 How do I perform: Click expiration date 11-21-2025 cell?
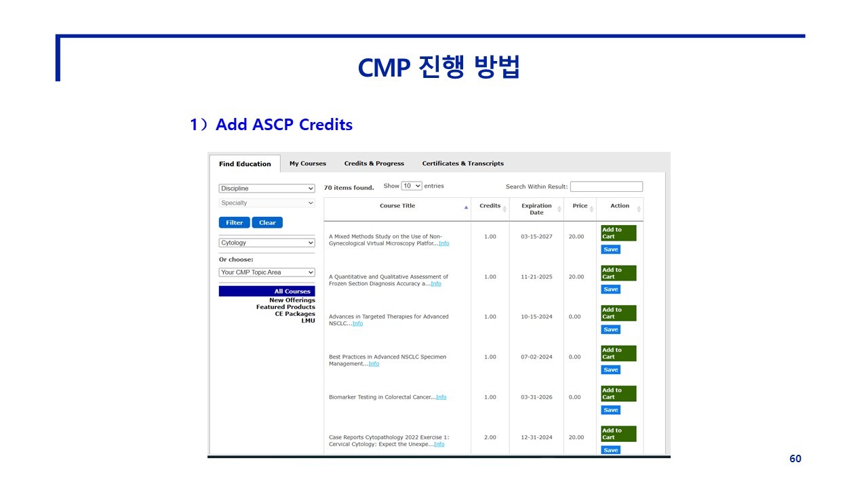536,277
